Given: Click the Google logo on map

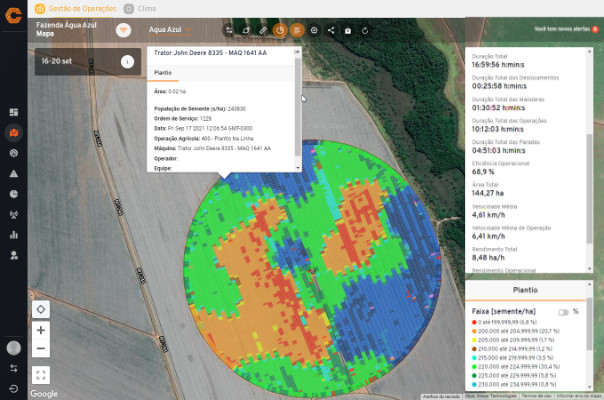Looking at the screenshot, I should (44, 394).
